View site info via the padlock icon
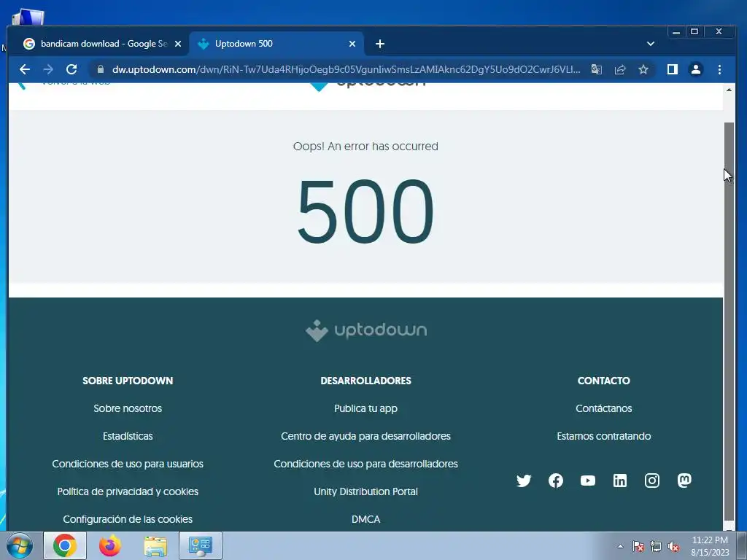The width and height of the screenshot is (747, 560). (x=100, y=69)
